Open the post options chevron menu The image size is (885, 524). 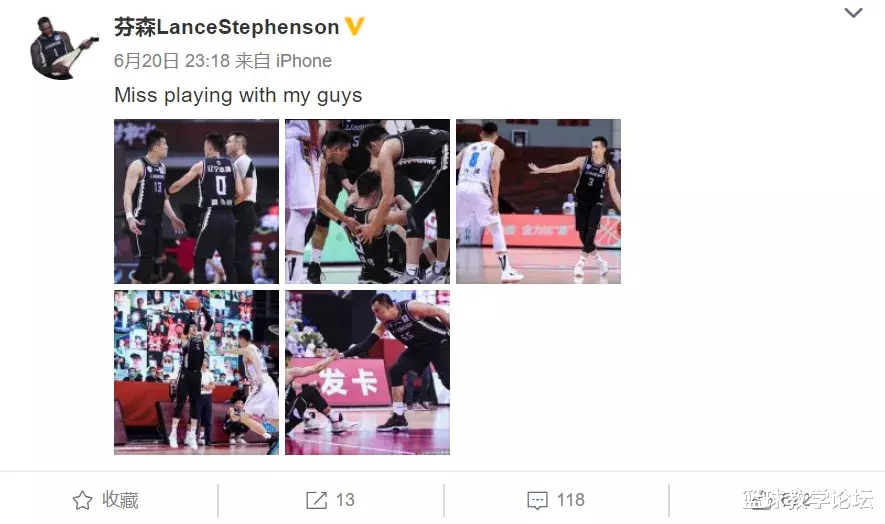click(x=853, y=12)
